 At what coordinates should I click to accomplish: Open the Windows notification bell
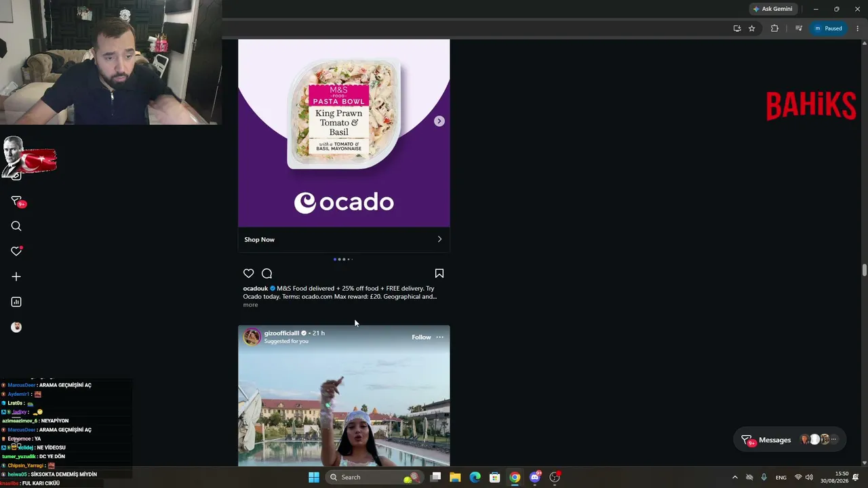tap(856, 477)
